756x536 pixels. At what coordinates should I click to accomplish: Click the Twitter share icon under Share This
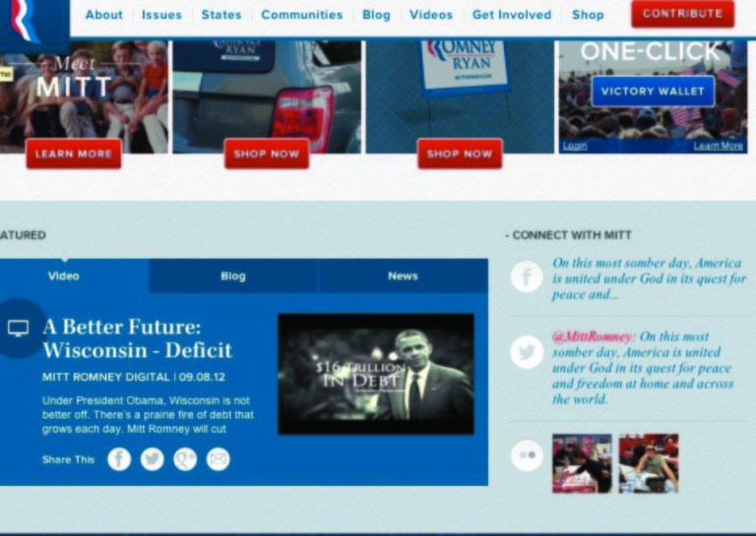[x=152, y=459]
